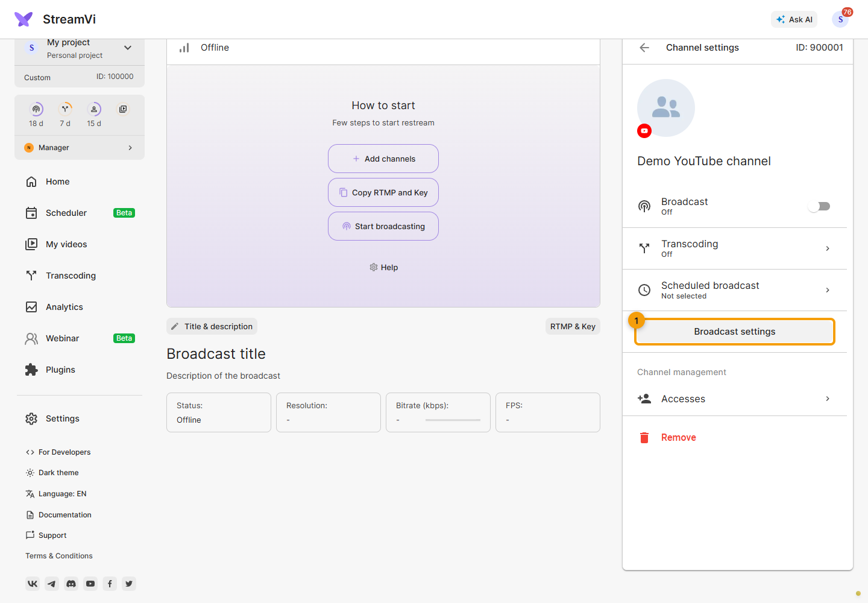The image size is (868, 603).
Task: Edit Title & description
Action: tap(212, 326)
